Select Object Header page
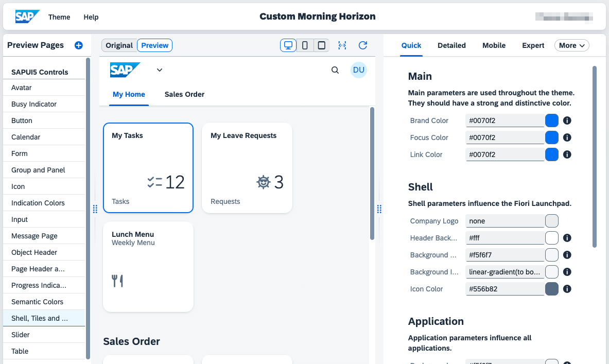This screenshot has width=609, height=364. (44, 252)
